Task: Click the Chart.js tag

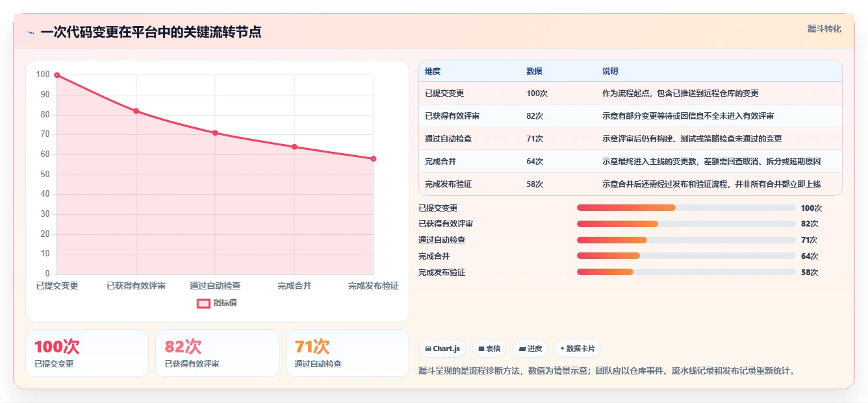Action: click(442, 348)
